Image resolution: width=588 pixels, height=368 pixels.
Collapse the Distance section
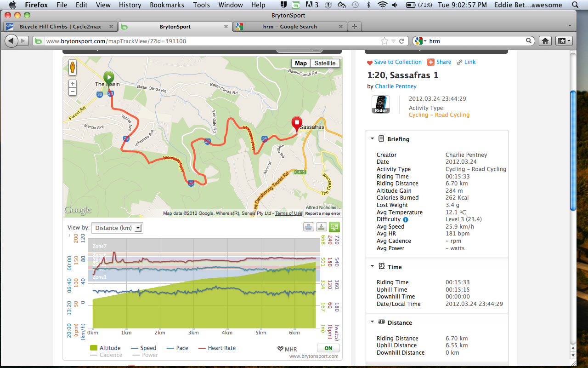click(372, 322)
